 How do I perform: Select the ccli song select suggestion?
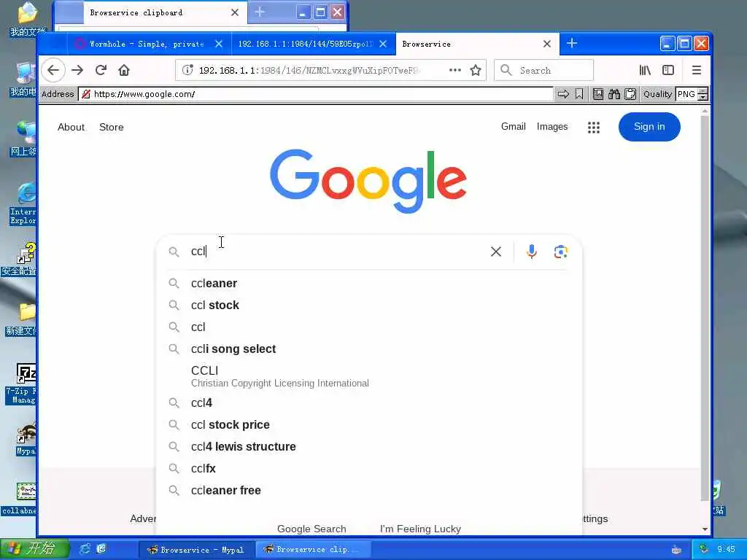(369, 349)
